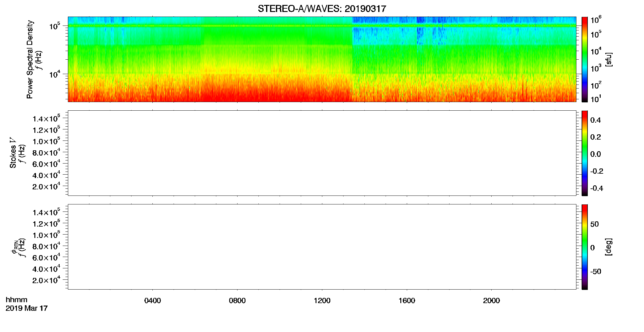The height and width of the screenshot is (332, 644).
Task: Click the empty Stokes V plot panel
Action: click(322, 153)
